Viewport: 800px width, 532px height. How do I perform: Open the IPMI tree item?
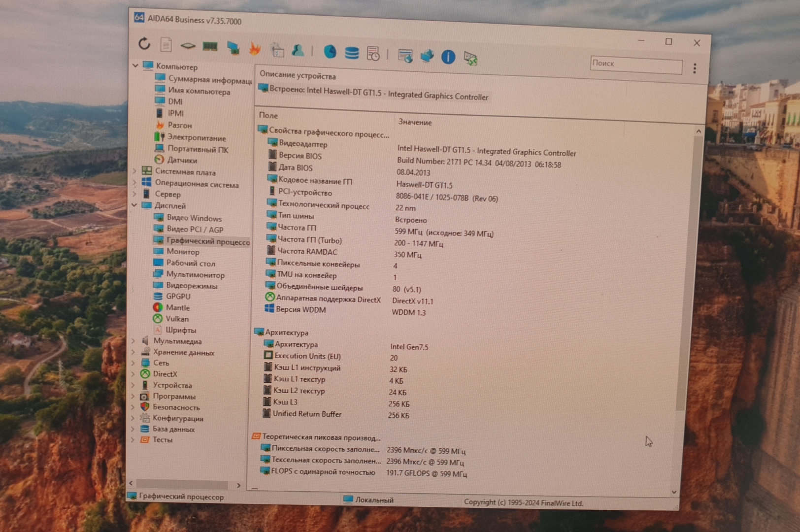169,113
